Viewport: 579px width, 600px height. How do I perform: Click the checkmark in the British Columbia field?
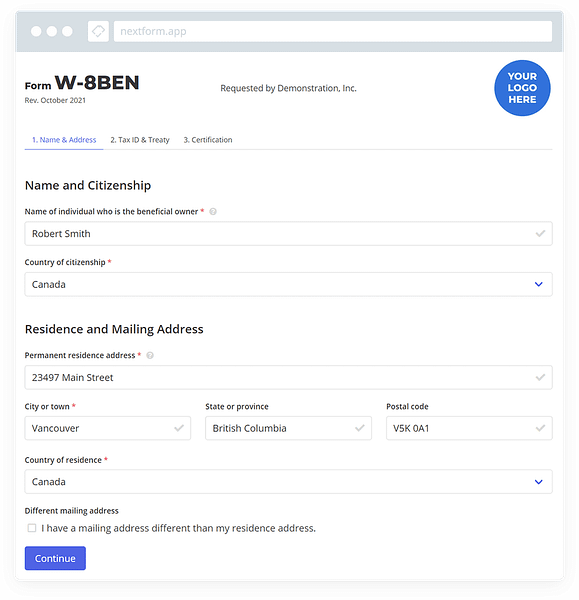[x=359, y=428]
